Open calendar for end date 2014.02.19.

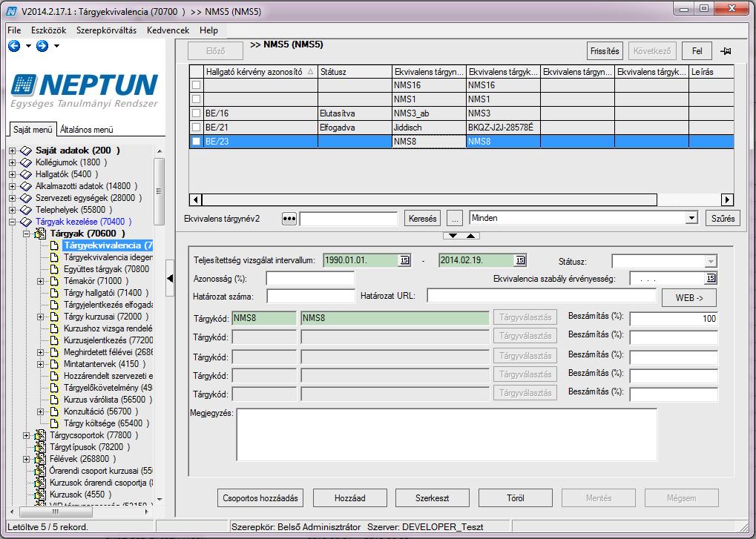tap(520, 260)
